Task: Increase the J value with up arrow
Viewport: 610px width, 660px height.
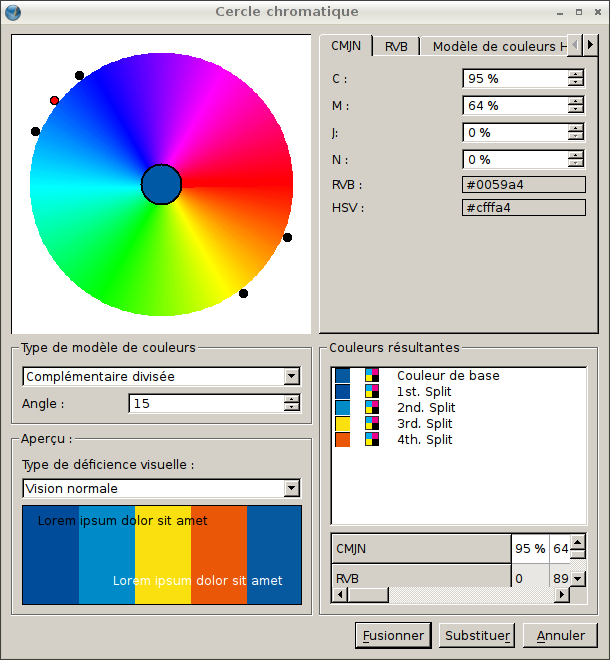Action: click(575, 128)
